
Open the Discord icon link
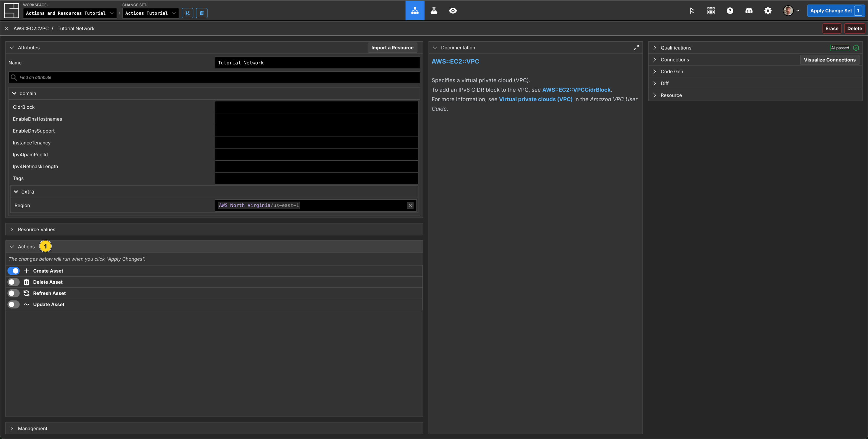[x=749, y=11]
